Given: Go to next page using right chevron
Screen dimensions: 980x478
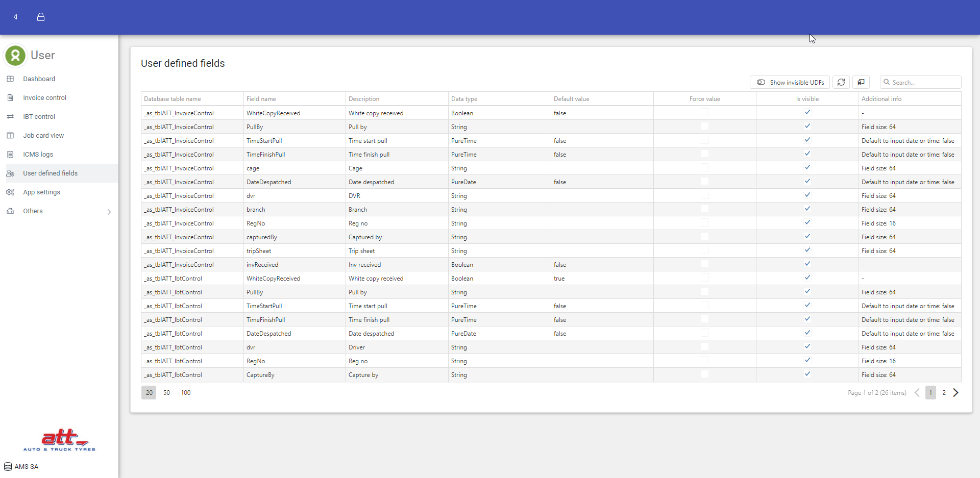Looking at the screenshot, I should 955,392.
